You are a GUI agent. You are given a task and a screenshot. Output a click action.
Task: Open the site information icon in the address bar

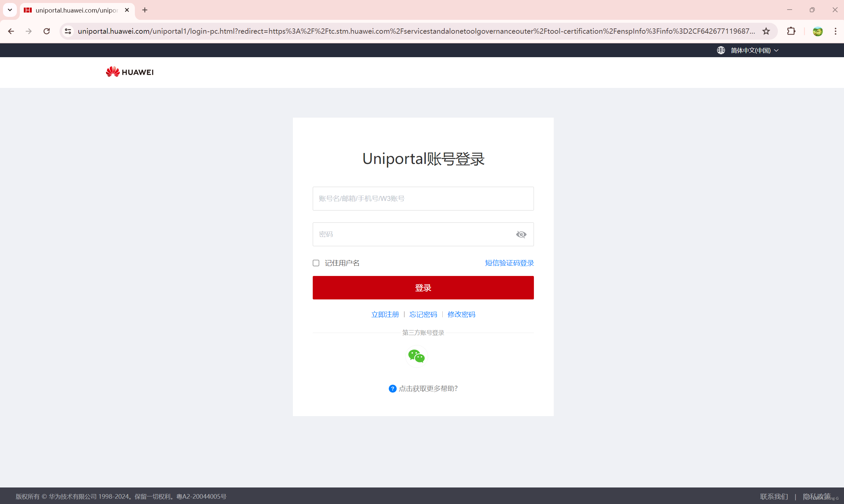click(x=68, y=31)
